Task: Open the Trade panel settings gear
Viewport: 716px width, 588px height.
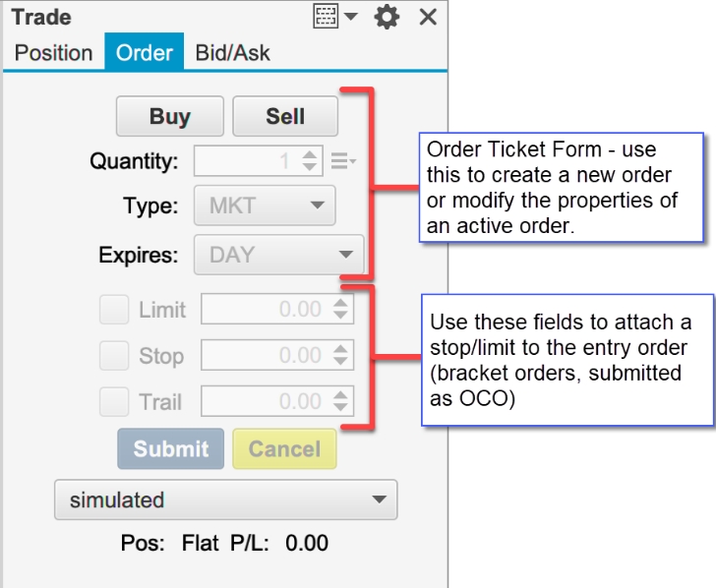Action: [x=387, y=18]
